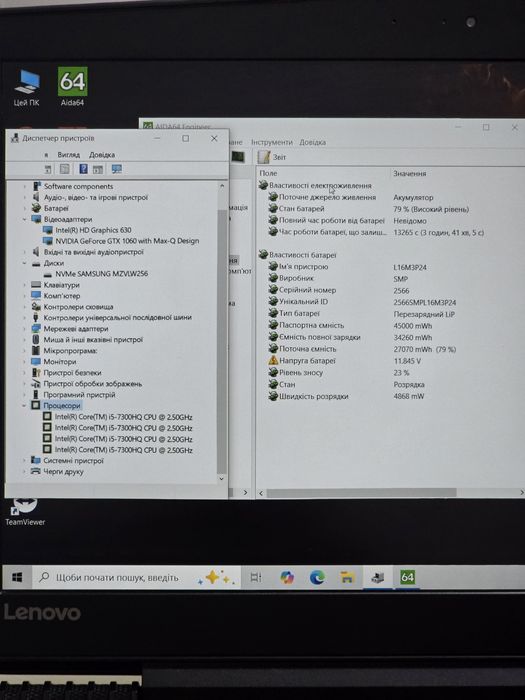Expand the Клавіатури category

point(25,285)
